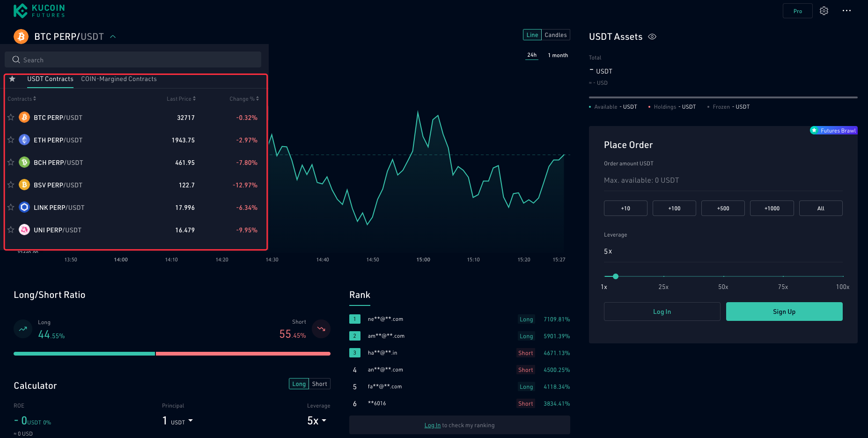The width and height of the screenshot is (868, 438).
Task: Open calculator 5x leverage dropdown
Action: point(317,421)
